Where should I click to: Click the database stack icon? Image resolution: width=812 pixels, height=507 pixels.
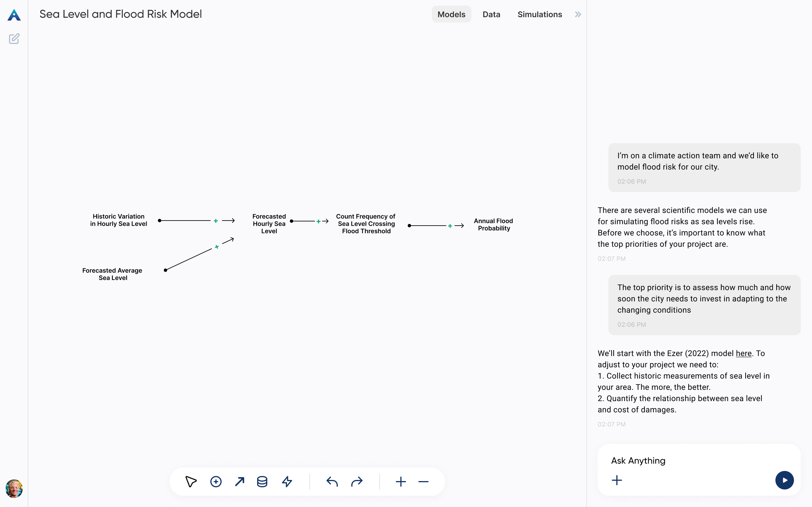tap(262, 482)
